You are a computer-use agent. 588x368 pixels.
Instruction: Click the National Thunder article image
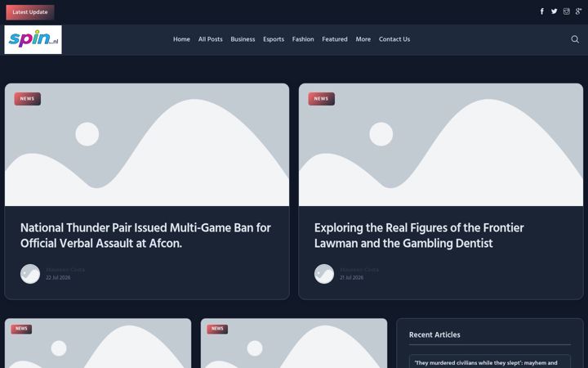pyautogui.click(x=147, y=145)
